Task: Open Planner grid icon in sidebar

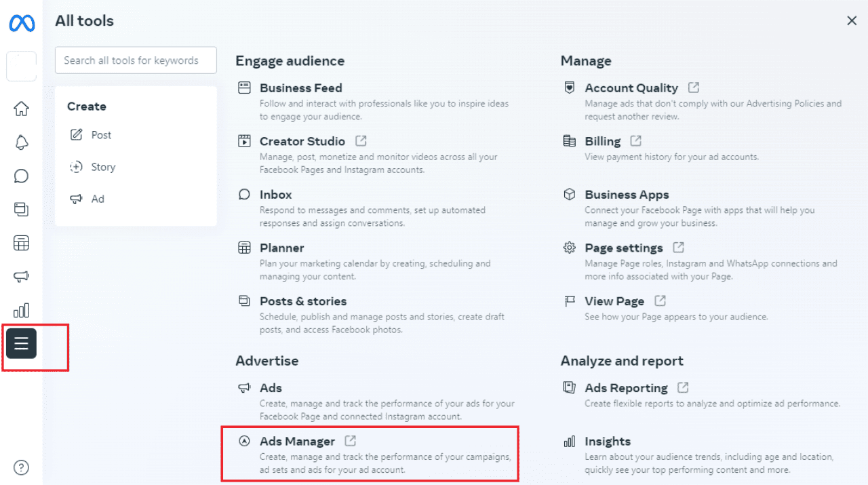Action: point(22,243)
